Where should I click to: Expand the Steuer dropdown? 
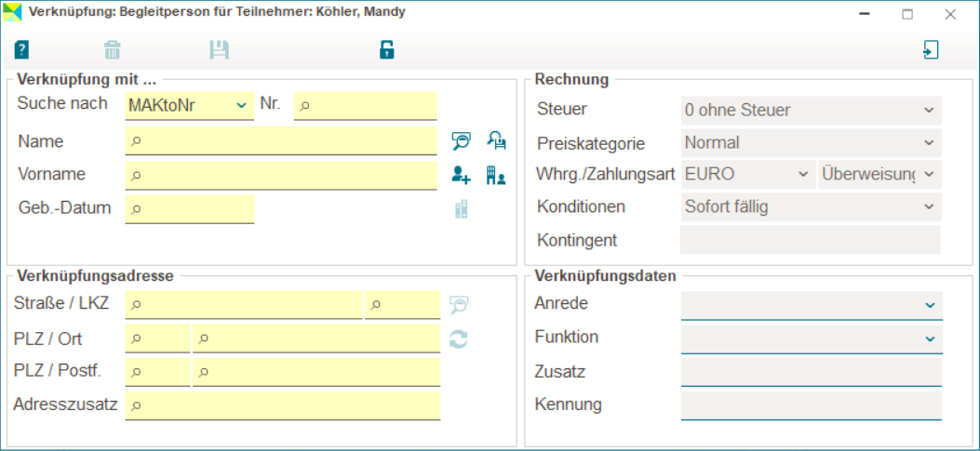(812, 110)
